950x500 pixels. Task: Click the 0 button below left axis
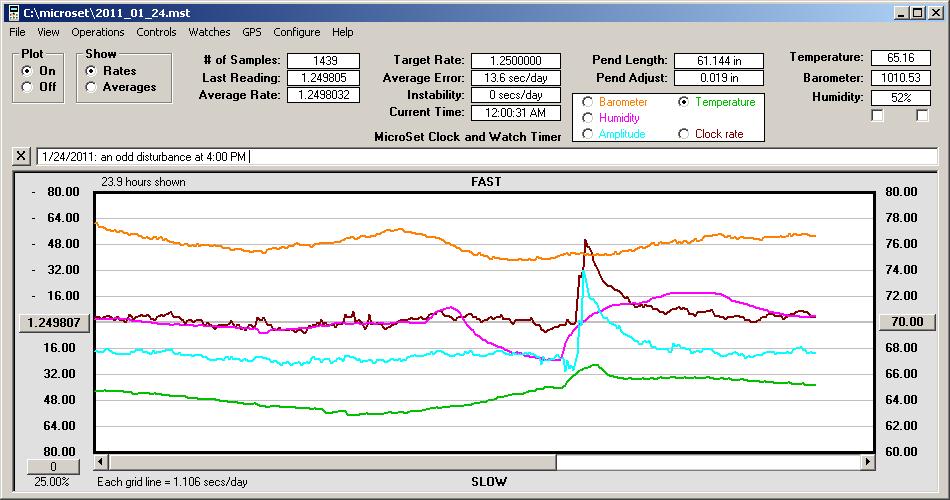(x=53, y=467)
